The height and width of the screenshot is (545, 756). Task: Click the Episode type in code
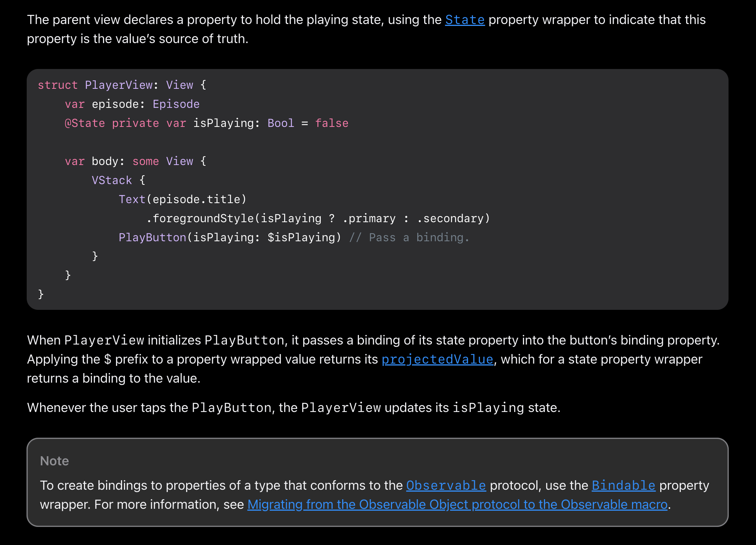click(x=176, y=104)
